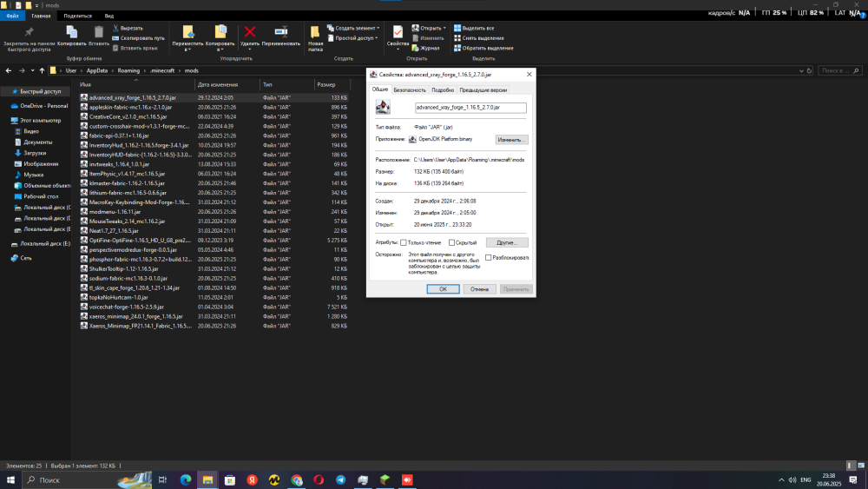
Task: Open the Безопасность tab in properties
Action: coord(410,90)
